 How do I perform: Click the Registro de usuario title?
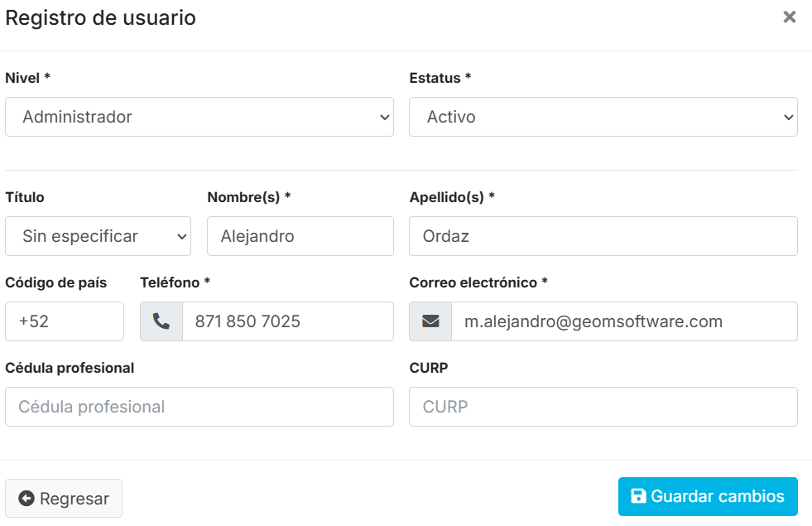(101, 17)
